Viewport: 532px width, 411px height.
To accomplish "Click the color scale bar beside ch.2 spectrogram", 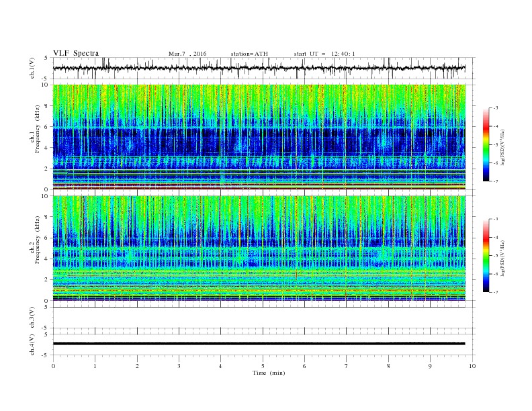I will pos(486,255).
